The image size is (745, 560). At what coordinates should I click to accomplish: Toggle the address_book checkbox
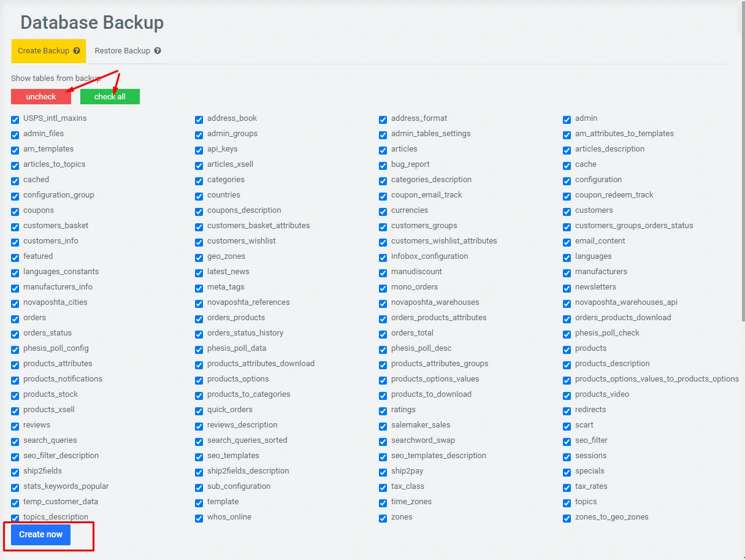pos(199,119)
